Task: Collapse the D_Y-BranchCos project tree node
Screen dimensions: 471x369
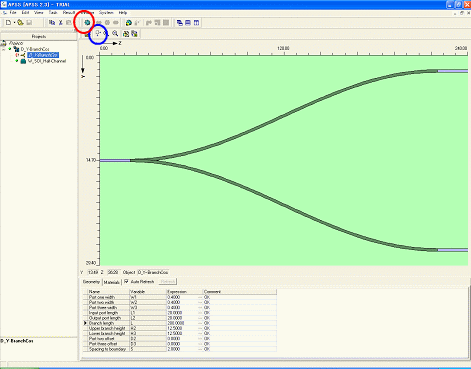Action: point(4,49)
